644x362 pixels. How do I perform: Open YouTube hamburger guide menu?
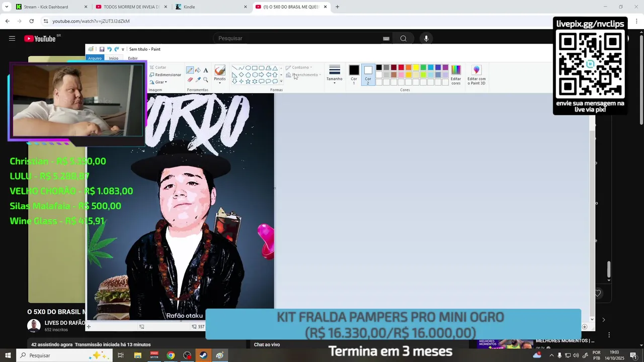point(12,39)
